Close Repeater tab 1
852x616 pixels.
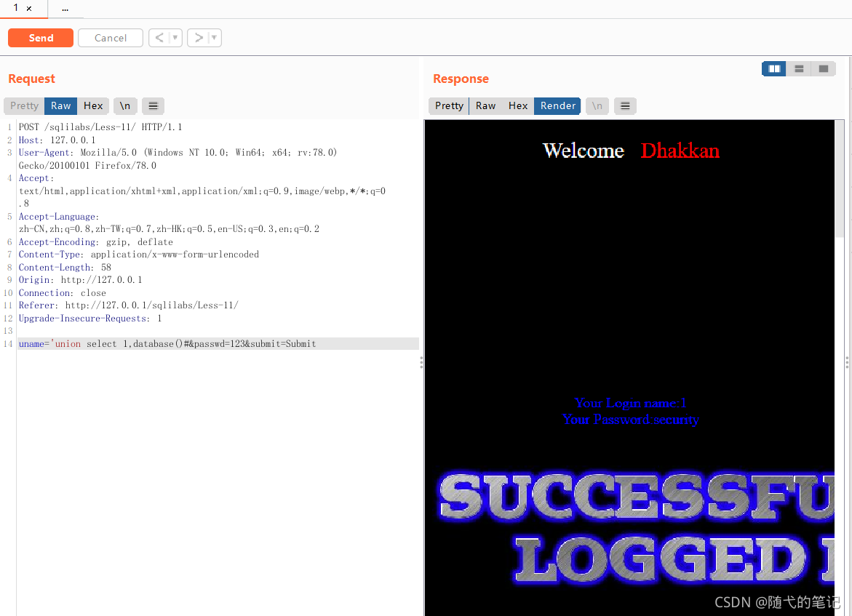click(29, 9)
